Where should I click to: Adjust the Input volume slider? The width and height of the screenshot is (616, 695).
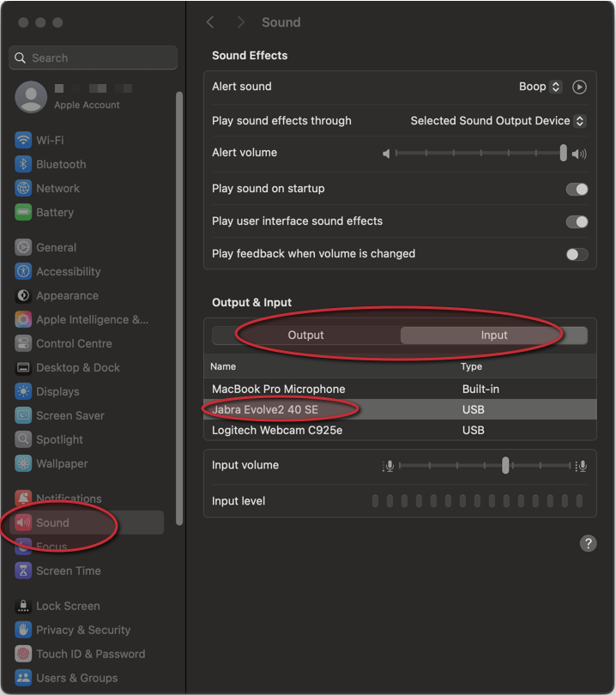tap(505, 466)
